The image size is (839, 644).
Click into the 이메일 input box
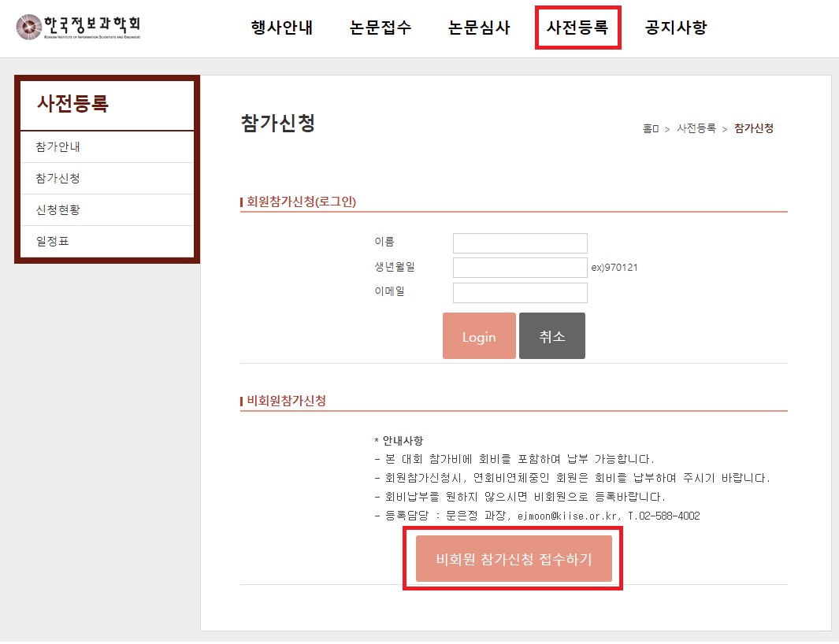point(520,293)
